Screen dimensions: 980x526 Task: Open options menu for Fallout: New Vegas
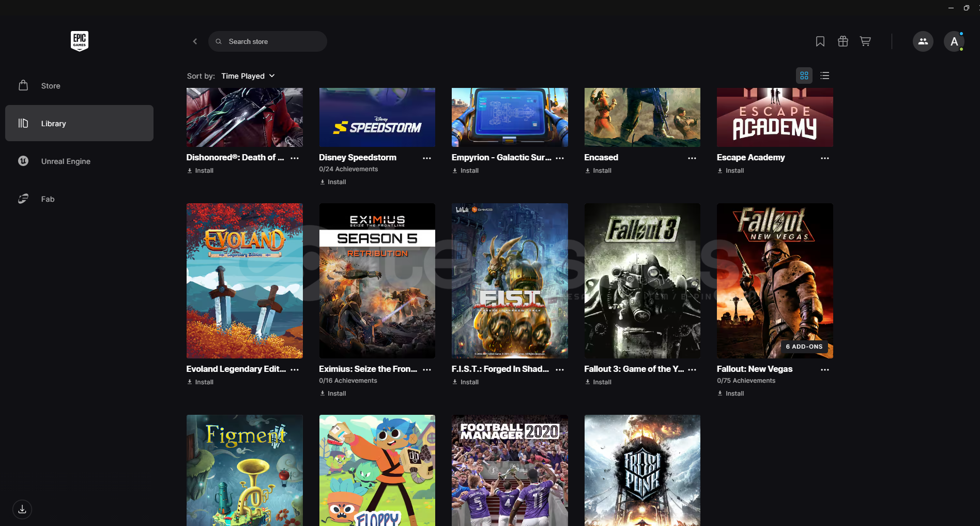coord(825,370)
